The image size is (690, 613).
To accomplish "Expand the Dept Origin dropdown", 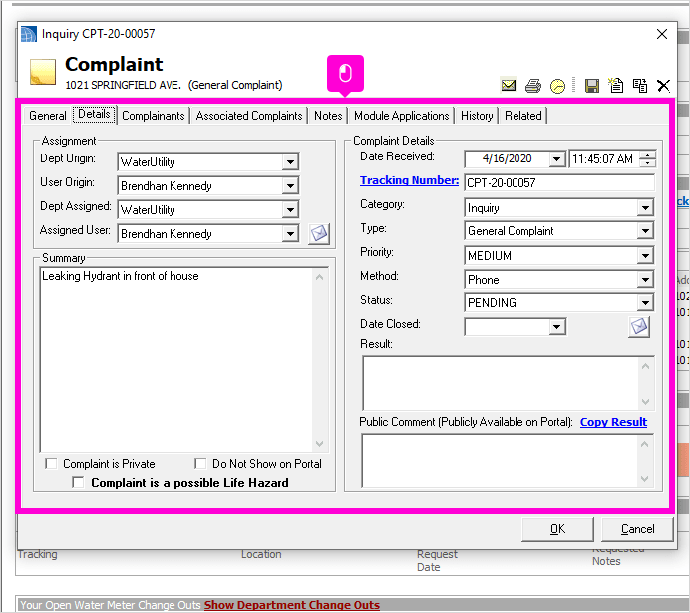I will [x=290, y=162].
